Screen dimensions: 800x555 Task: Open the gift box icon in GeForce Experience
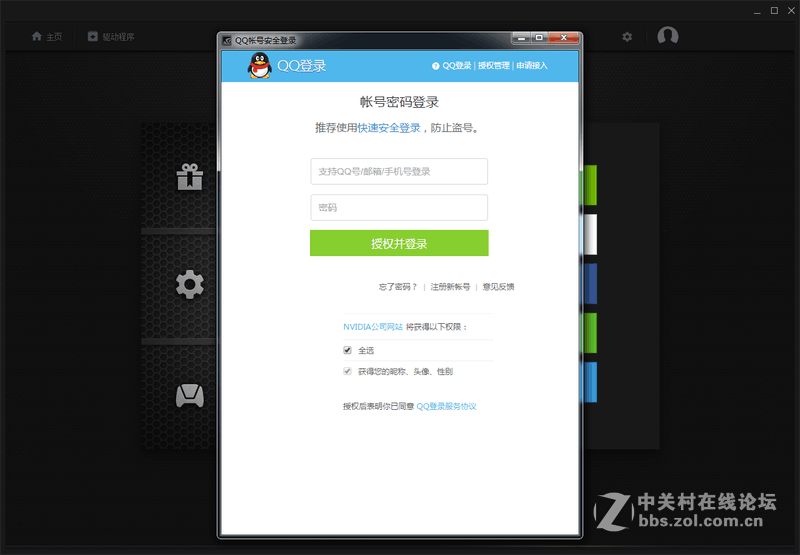coord(190,176)
